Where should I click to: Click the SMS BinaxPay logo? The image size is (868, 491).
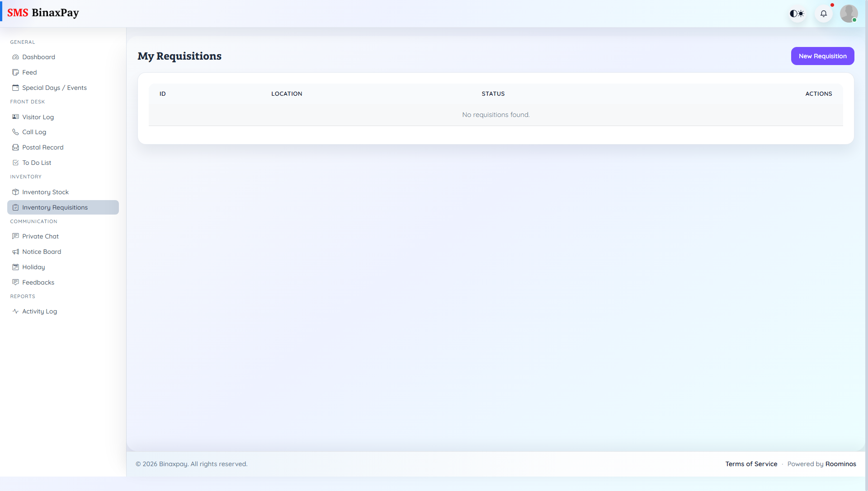[x=43, y=13]
